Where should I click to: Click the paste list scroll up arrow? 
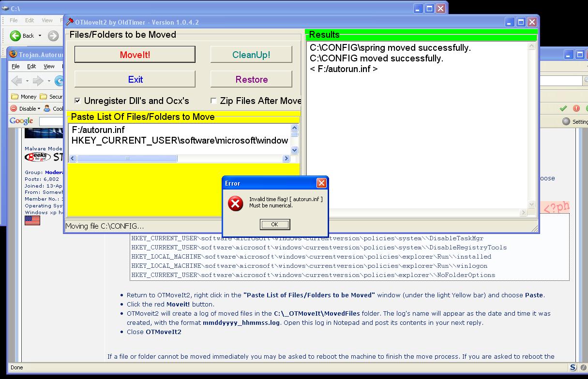tap(295, 128)
